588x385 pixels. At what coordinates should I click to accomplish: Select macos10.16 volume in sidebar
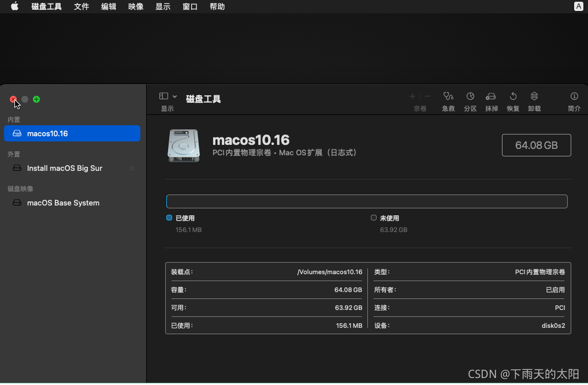click(72, 133)
